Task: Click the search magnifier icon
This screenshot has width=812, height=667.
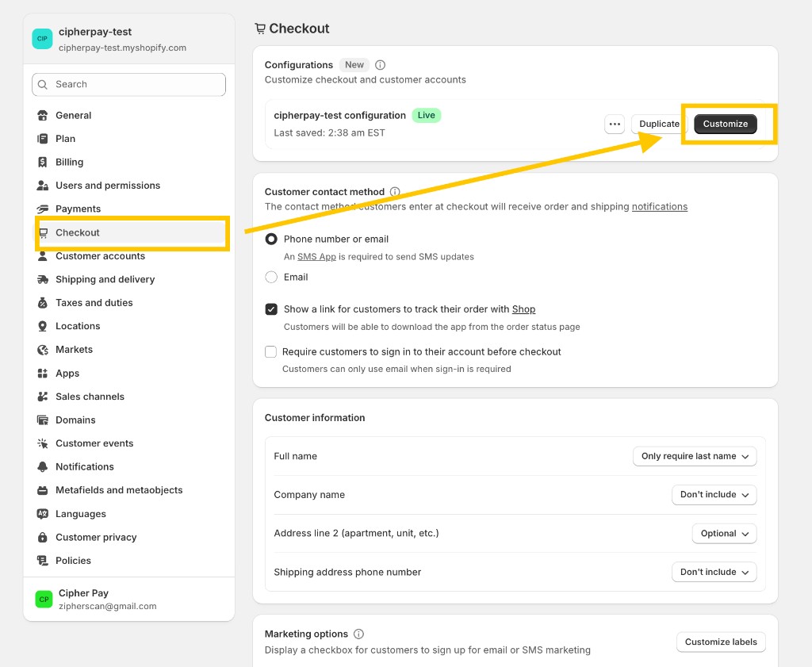Action: point(43,84)
